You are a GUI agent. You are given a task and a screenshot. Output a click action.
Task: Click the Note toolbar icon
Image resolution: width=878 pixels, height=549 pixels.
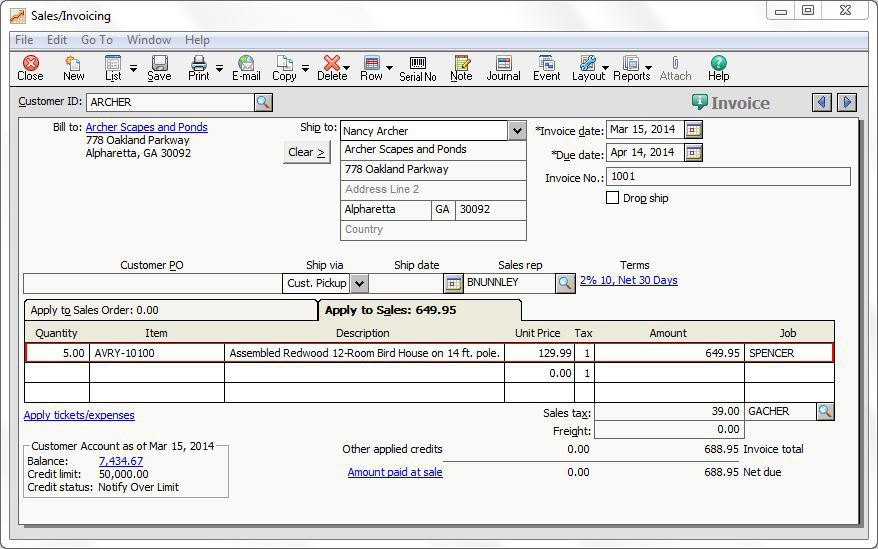[461, 68]
